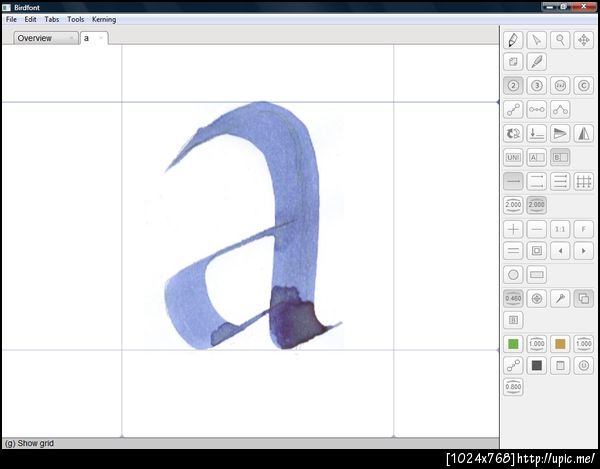This screenshot has height=469, width=600.
Task: Switch to quadratic point type 2
Action: coord(513,86)
